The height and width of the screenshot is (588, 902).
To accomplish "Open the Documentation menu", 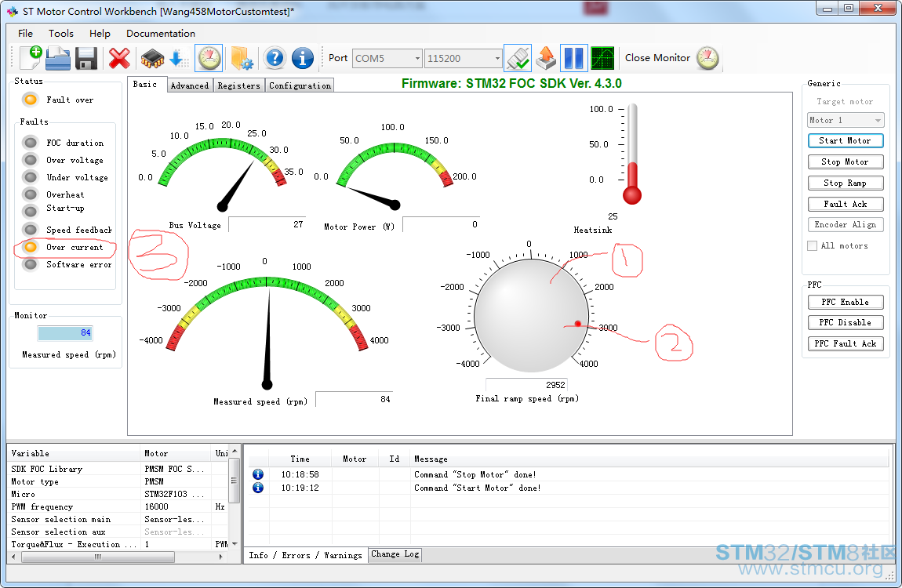I will 161,34.
